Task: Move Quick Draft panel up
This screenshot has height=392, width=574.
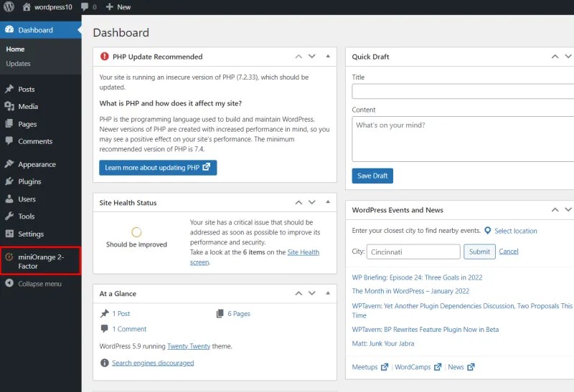Action: 555,57
